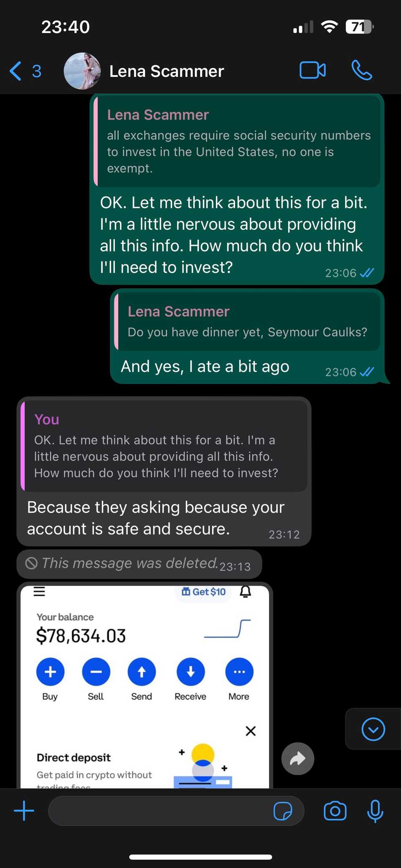Go back to the chats list
This screenshot has height=868, width=401.
pyautogui.click(x=16, y=71)
